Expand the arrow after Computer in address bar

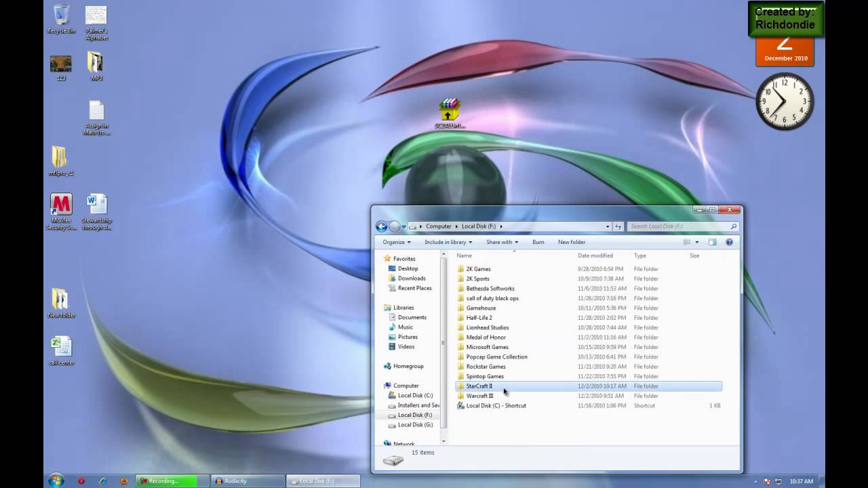tap(457, 226)
